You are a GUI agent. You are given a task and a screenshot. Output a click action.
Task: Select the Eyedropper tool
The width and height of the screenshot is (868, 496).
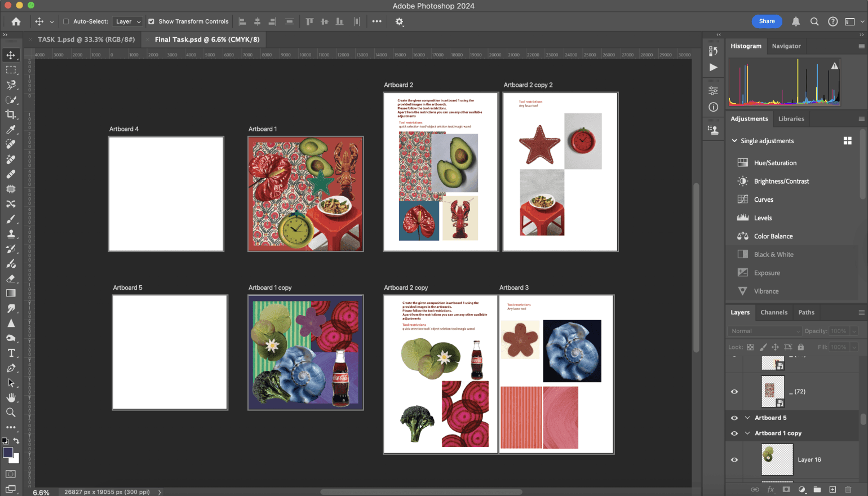point(11,130)
